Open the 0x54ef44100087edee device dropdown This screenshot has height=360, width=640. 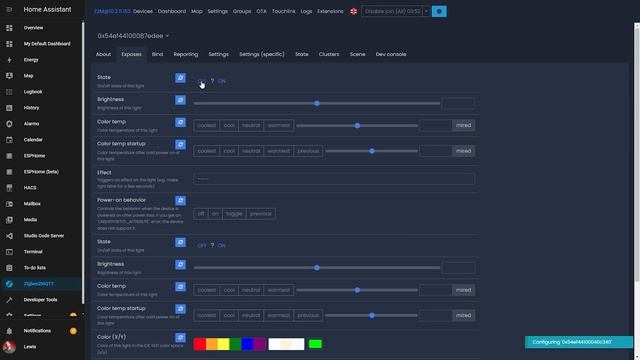(x=133, y=36)
